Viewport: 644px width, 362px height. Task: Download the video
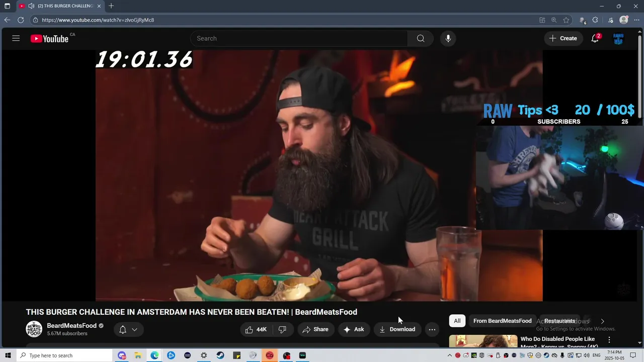397,329
